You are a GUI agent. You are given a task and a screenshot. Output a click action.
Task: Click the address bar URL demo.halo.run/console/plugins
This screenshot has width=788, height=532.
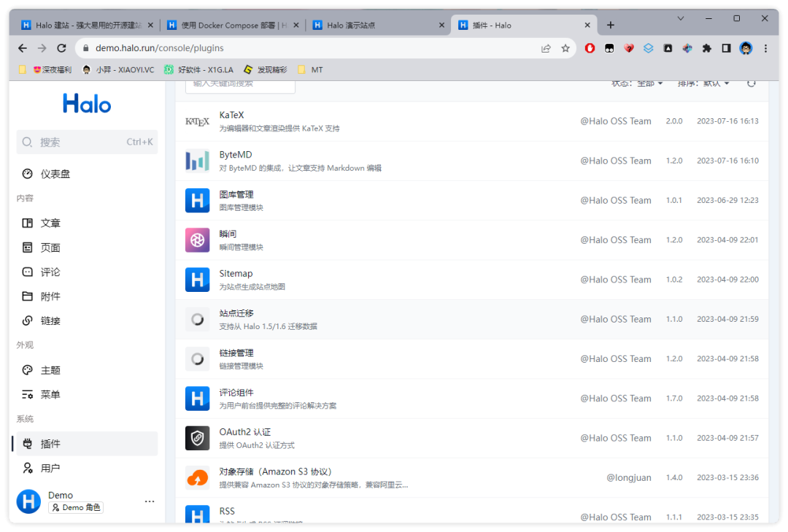[x=159, y=48]
